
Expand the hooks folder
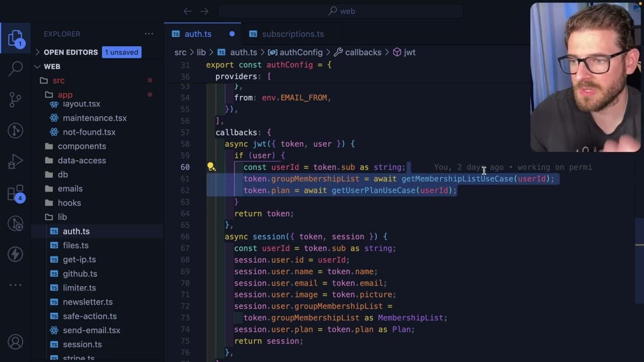pyautogui.click(x=69, y=203)
